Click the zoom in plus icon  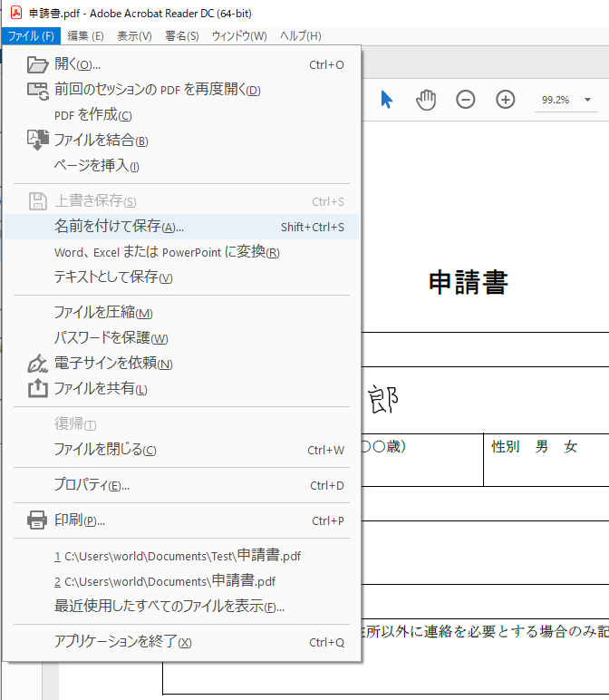pos(505,99)
